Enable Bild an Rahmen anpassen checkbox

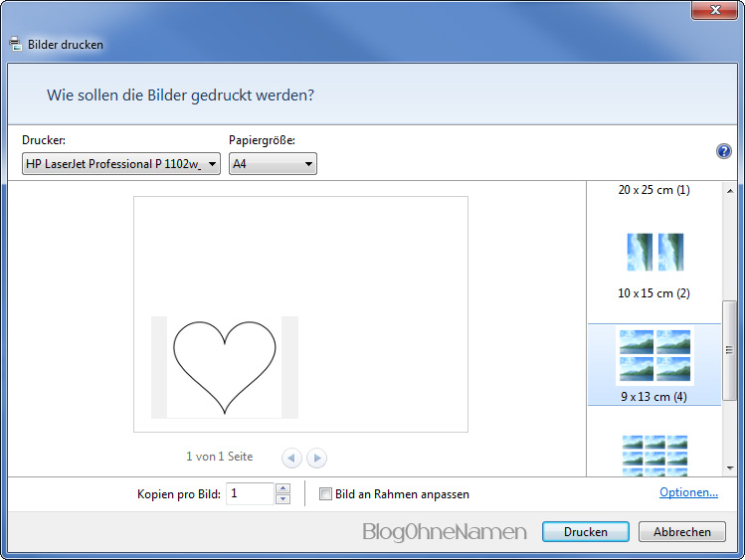click(x=325, y=494)
